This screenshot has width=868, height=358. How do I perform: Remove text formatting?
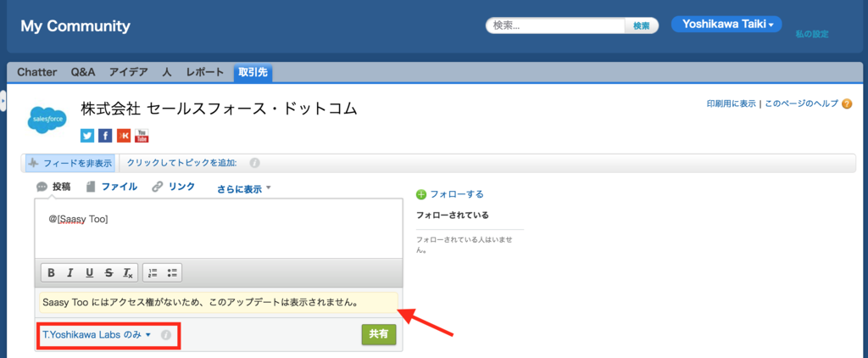[128, 272]
